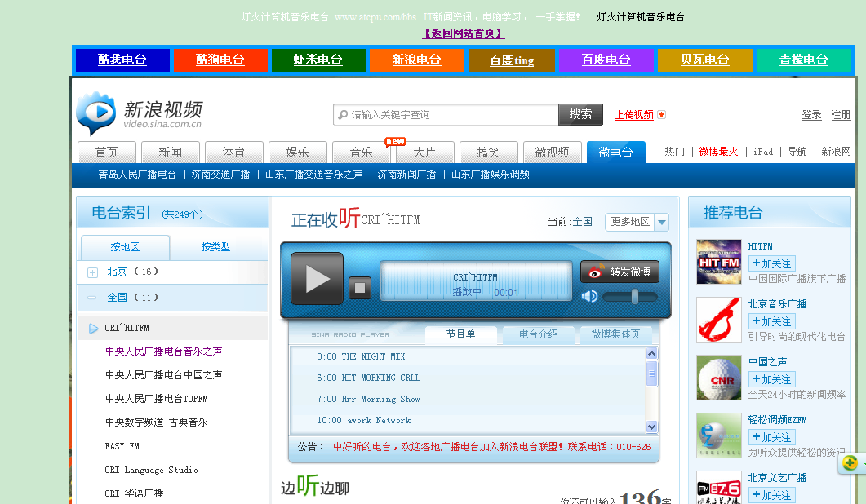
Task: Click 返回网站首页 link at top
Action: click(x=464, y=33)
